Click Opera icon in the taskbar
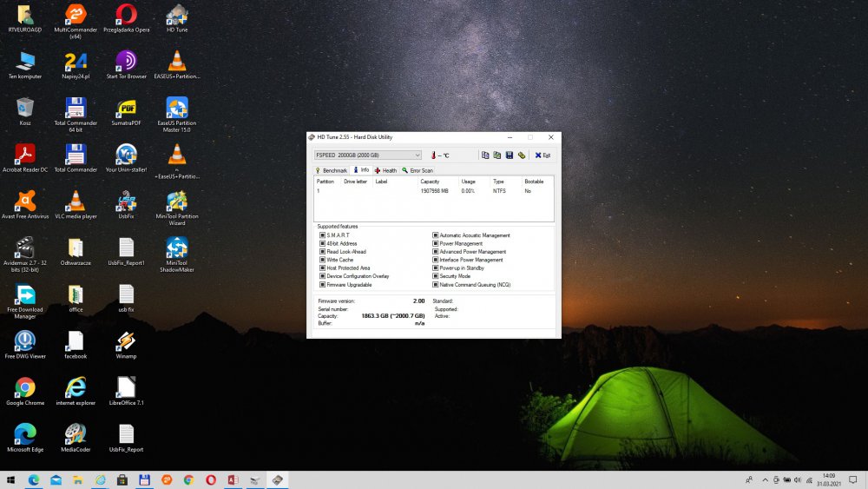This screenshot has width=868, height=489. (x=211, y=479)
